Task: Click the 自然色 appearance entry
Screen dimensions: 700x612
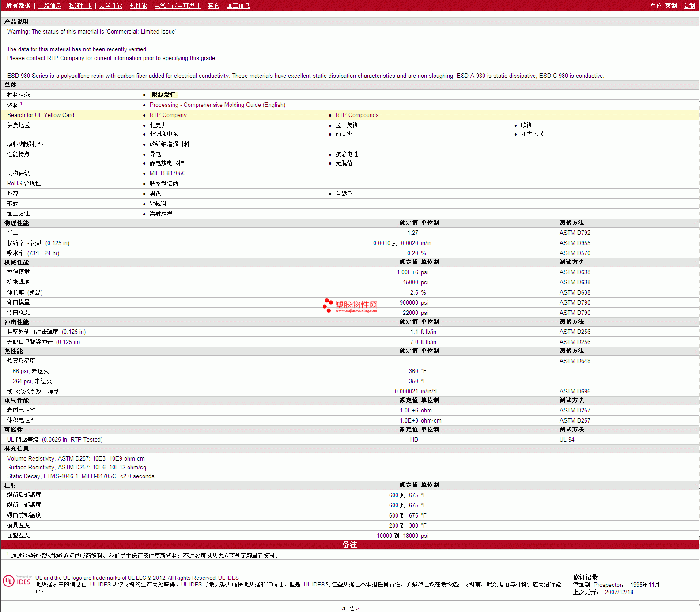Action: pos(344,193)
